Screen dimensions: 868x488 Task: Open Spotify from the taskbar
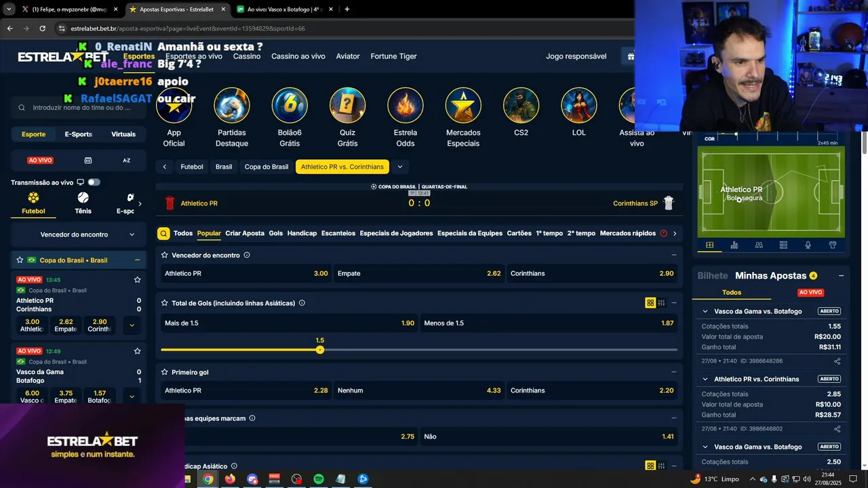tap(319, 479)
